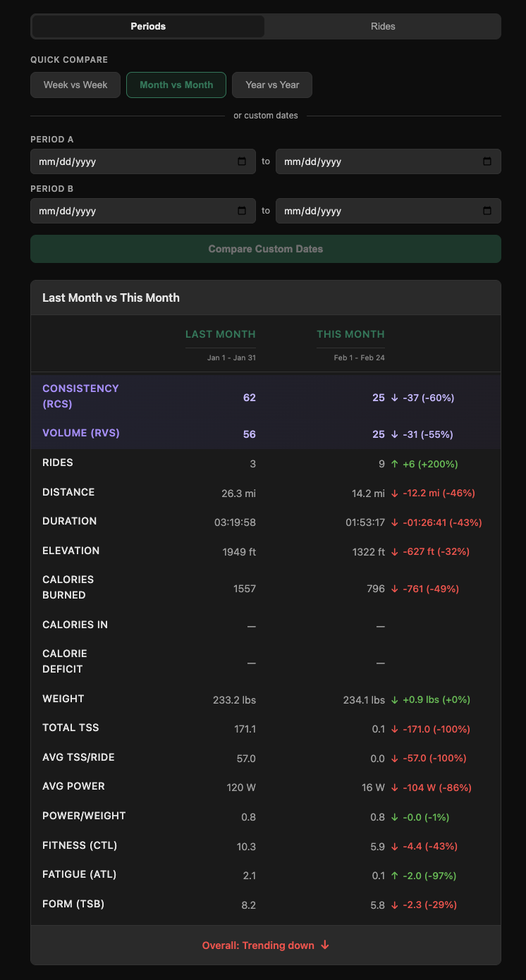Switch to the Rides tab

point(383,26)
